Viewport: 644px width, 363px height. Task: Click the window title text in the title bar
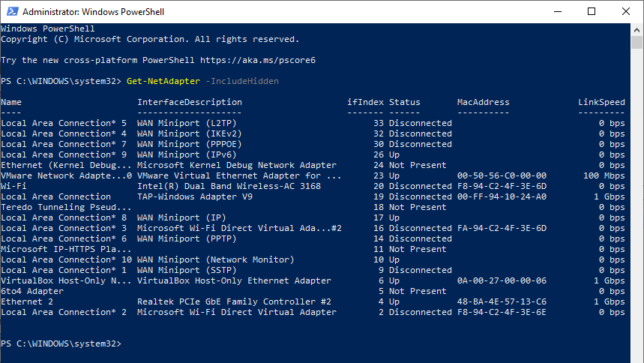point(94,12)
